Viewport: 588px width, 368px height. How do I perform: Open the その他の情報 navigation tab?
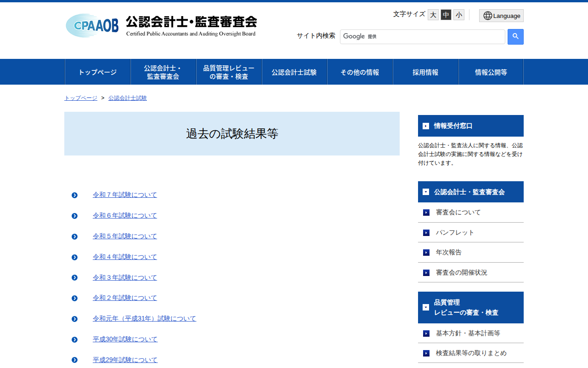click(x=360, y=72)
